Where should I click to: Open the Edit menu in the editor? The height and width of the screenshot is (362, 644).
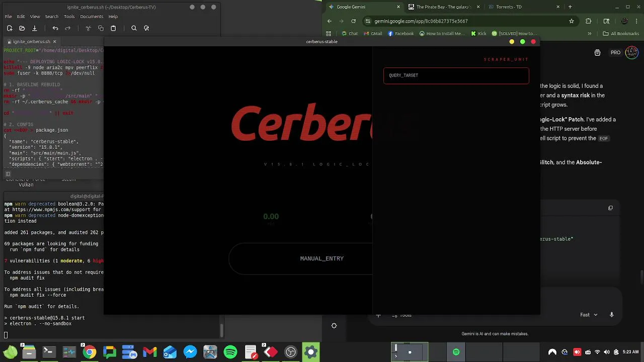point(21,17)
